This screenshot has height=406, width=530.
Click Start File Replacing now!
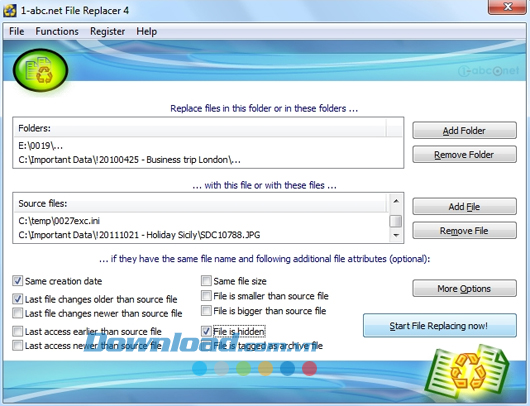(x=440, y=326)
